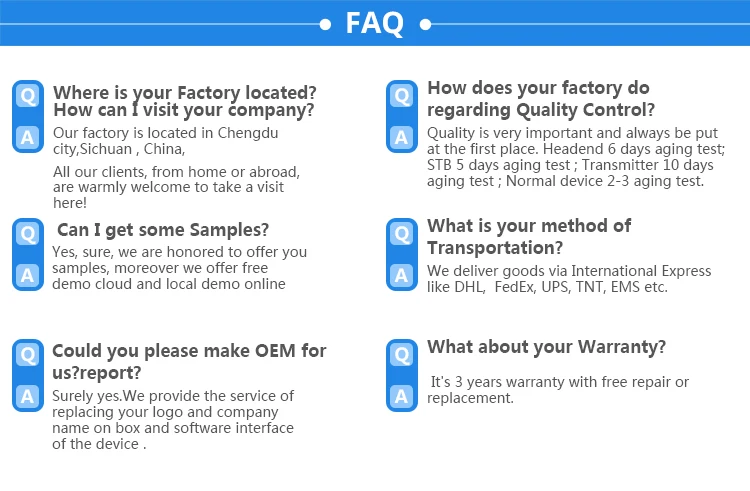
Task: Select the "method of Transportation" question heading
Action: tap(529, 236)
